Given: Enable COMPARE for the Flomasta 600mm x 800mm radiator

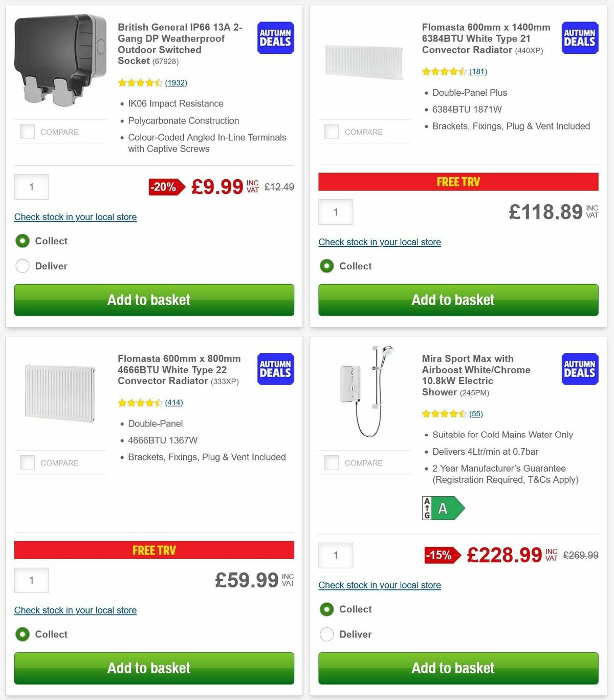Looking at the screenshot, I should point(27,462).
